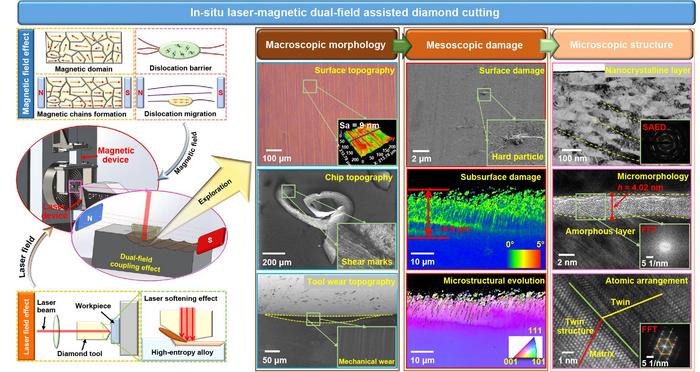
Task: Click the 2 nm scale bar label
Action: pos(567,262)
